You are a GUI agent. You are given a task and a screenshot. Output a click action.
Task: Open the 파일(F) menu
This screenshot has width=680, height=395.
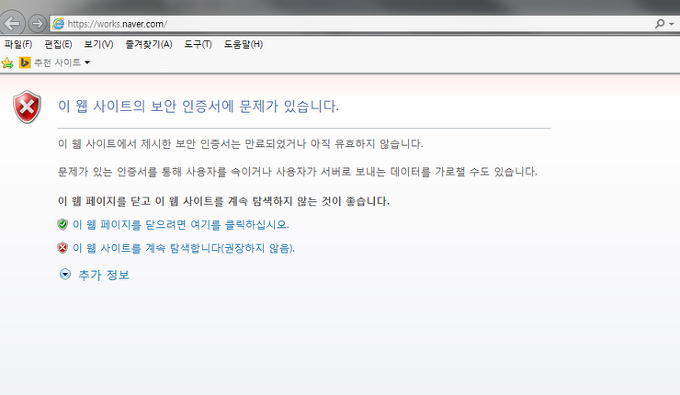click(x=18, y=44)
